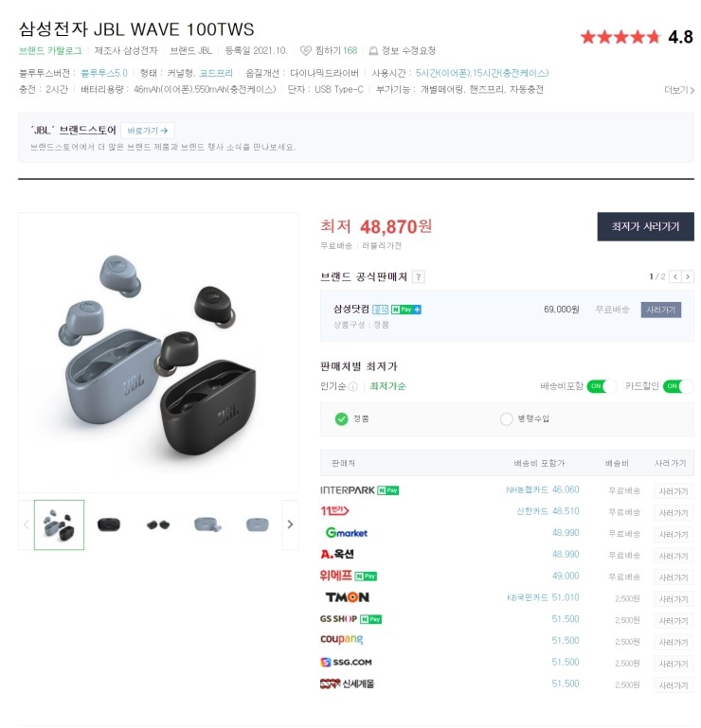Open the question mark help for 브랜드 공식판매처
701x728 pixels.
pyautogui.click(x=418, y=277)
